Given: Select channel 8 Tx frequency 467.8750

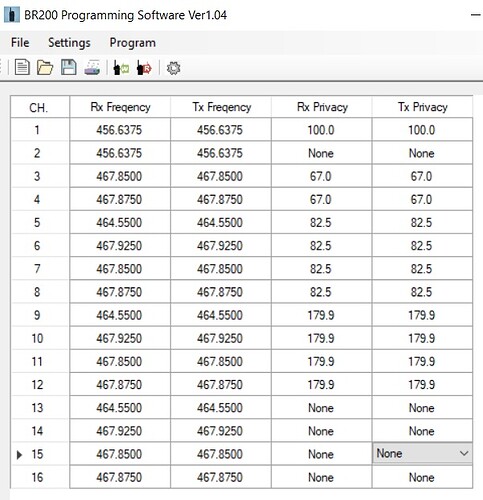Looking at the screenshot, I should coord(221,292).
